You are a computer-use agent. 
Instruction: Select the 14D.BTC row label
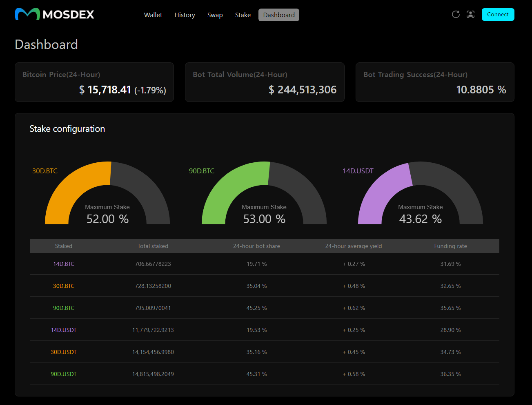click(64, 264)
